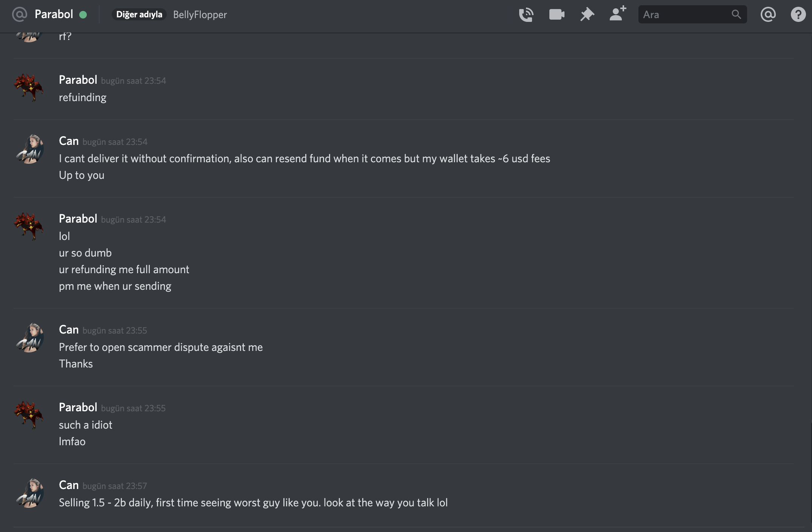The image size is (812, 532).
Task: Start a video call using the camera icon
Action: click(557, 15)
